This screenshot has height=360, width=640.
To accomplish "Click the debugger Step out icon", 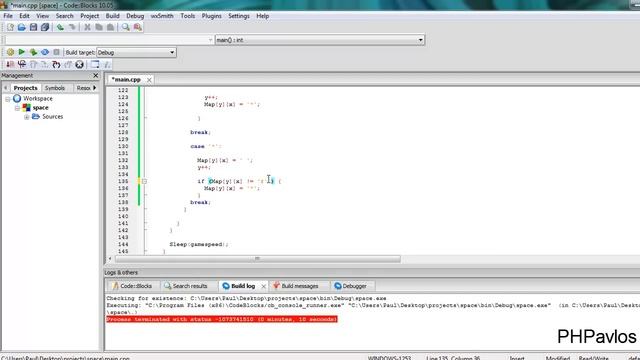I will pyautogui.click(x=67, y=64).
